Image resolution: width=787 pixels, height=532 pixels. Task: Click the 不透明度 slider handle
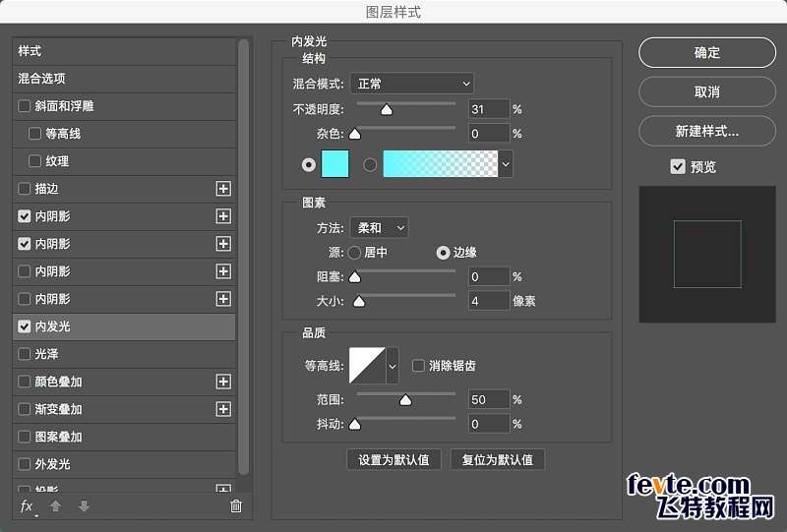(387, 109)
